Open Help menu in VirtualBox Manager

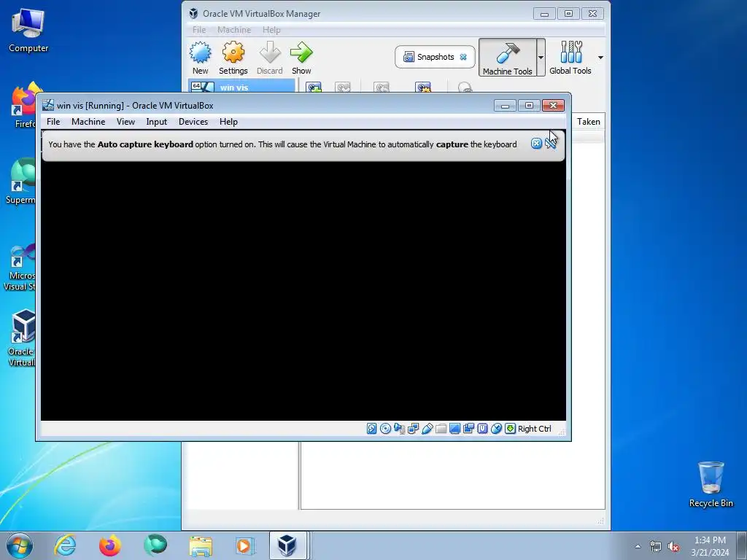[x=271, y=29]
